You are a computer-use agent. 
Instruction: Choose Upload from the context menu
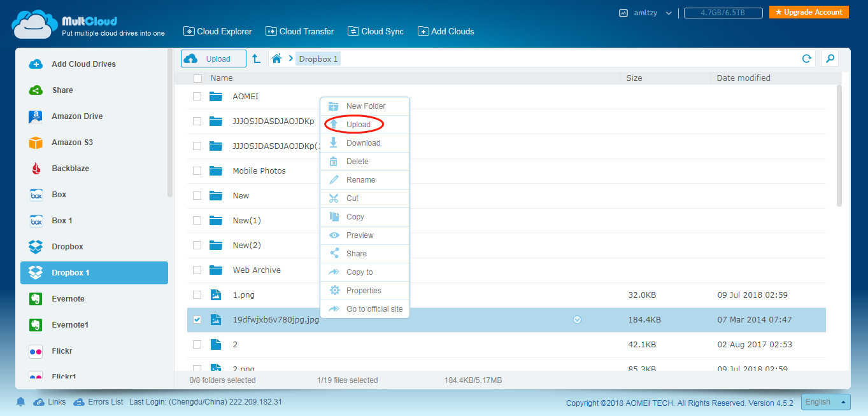358,125
